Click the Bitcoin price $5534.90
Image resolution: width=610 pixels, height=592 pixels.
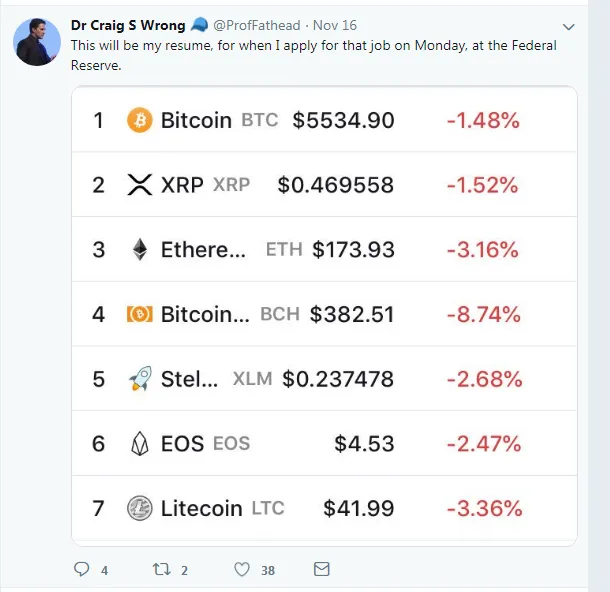tap(344, 120)
